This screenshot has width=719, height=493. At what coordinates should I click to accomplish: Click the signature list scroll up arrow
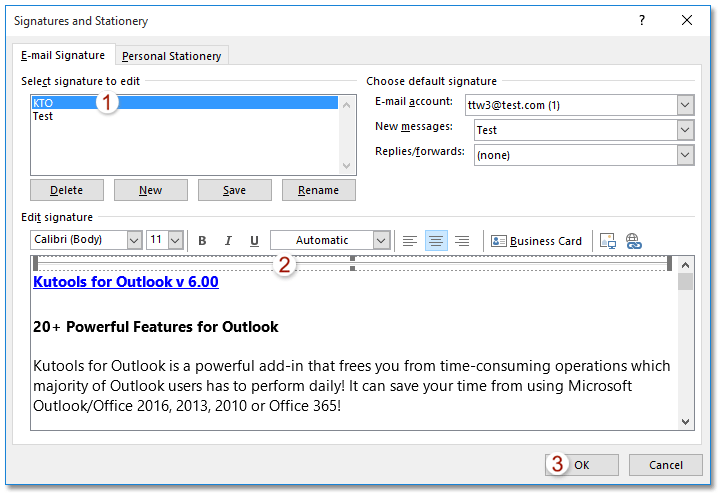point(347,105)
